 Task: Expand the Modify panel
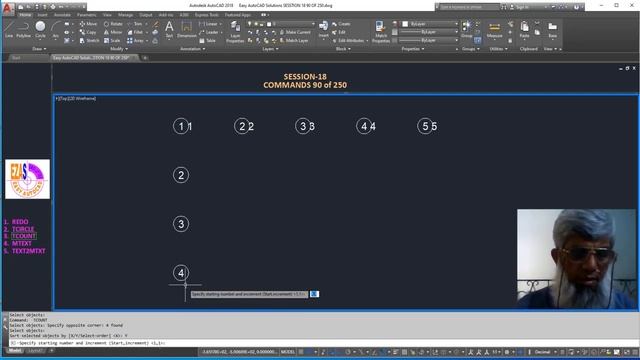coord(119,49)
